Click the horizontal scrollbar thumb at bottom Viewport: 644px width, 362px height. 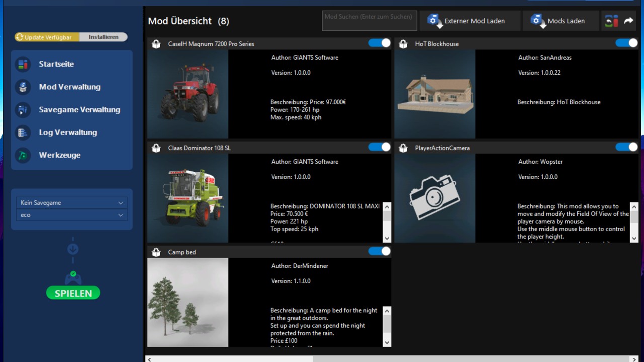click(x=471, y=359)
